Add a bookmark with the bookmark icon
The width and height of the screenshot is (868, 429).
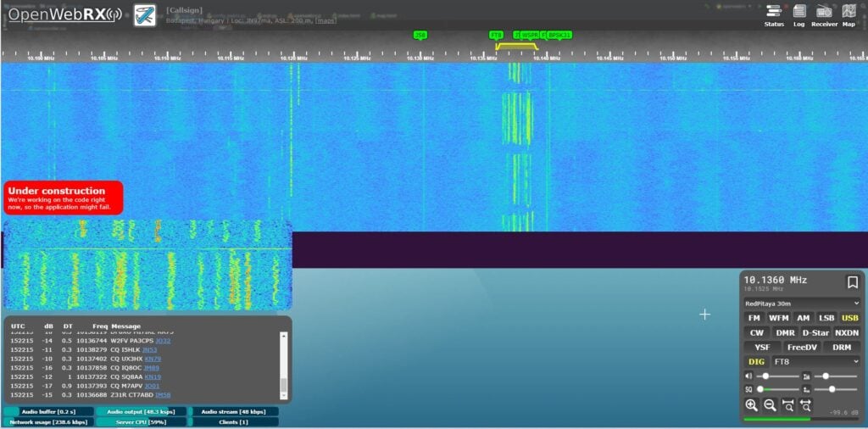(853, 282)
